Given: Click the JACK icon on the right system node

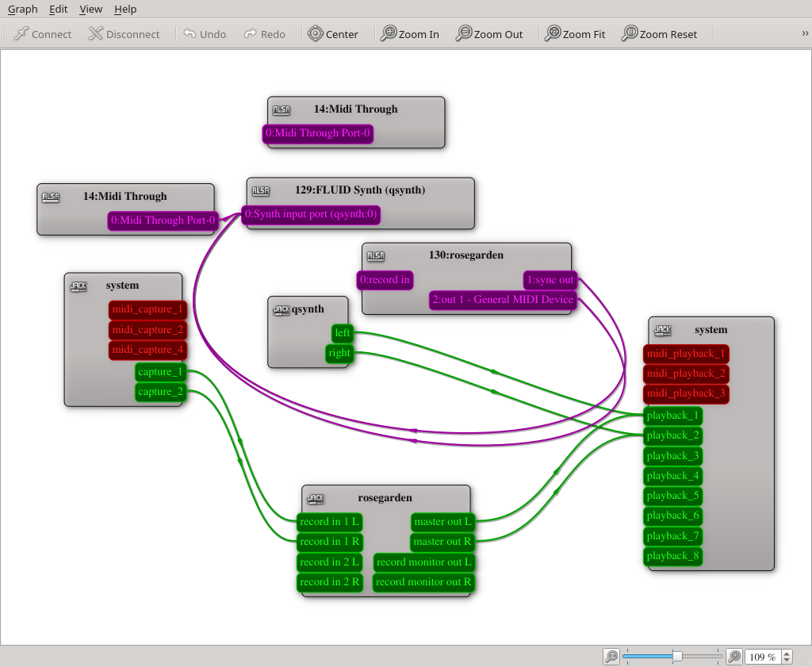Looking at the screenshot, I should [x=662, y=330].
